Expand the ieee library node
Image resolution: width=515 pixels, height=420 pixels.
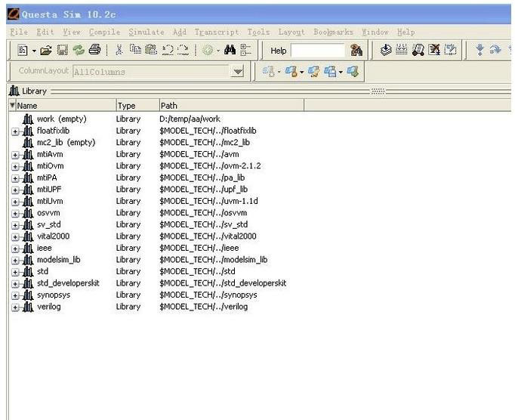[15, 249]
